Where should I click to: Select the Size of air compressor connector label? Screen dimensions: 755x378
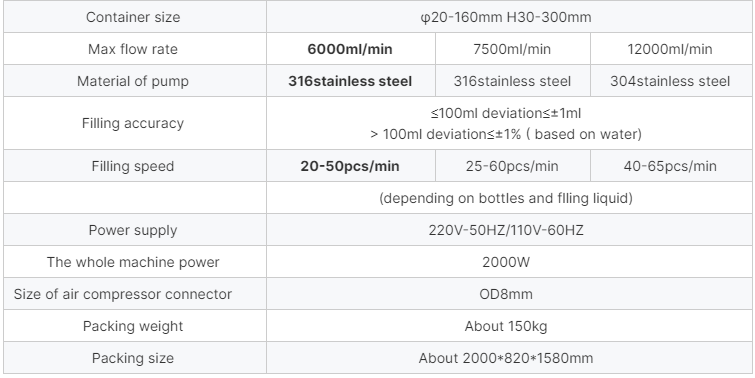(123, 294)
